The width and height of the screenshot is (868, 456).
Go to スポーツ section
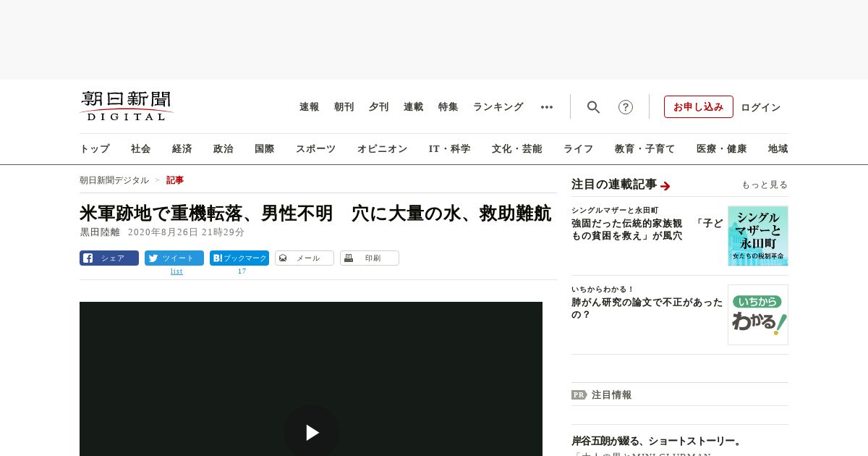point(316,148)
